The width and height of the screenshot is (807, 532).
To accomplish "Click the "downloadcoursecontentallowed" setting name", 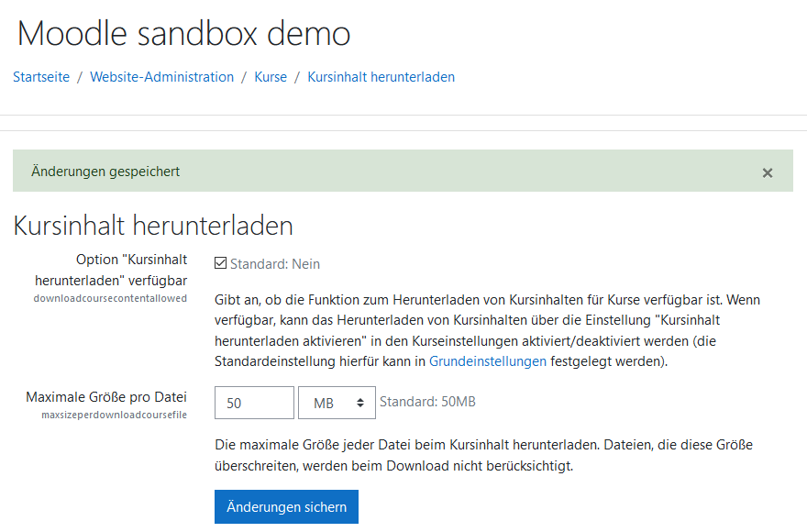I will 110,298.
